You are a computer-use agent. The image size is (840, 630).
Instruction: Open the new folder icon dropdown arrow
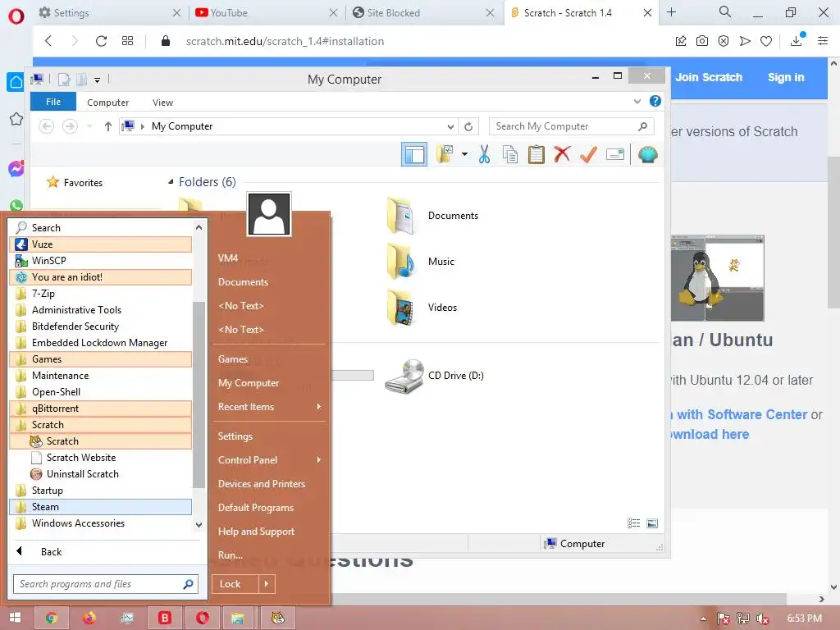464,155
